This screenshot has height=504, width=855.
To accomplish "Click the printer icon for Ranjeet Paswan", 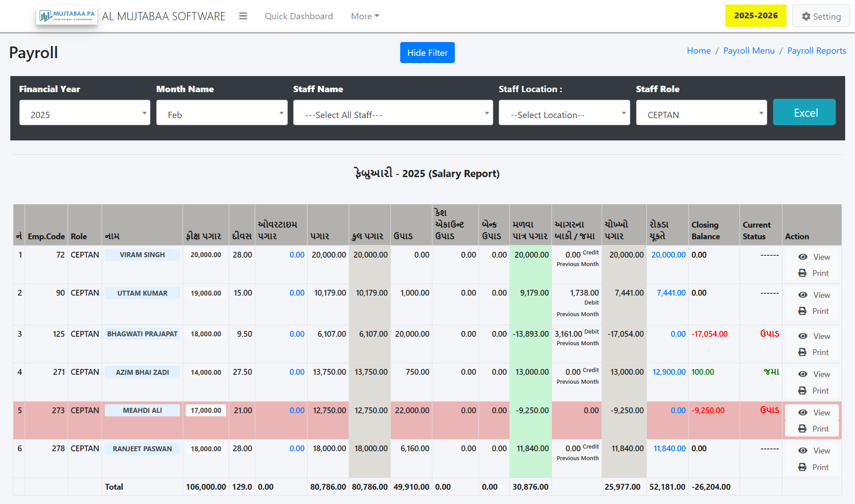I will point(802,467).
